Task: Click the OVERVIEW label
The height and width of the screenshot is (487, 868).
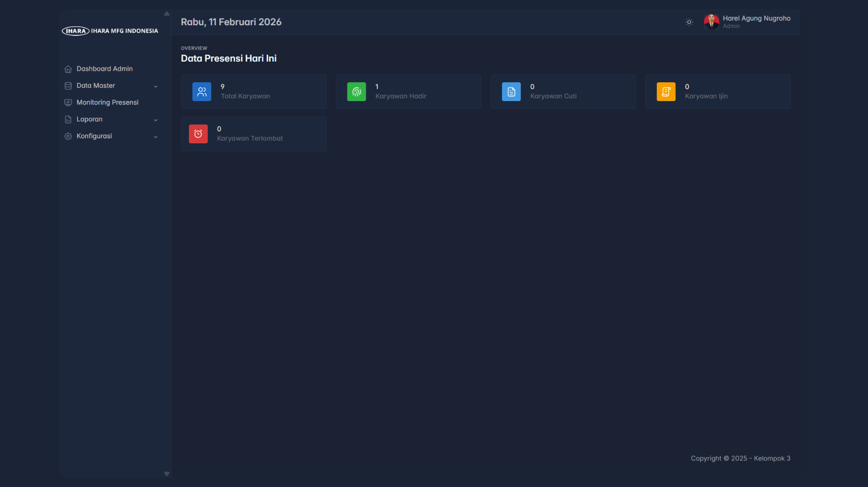Action: (x=194, y=48)
